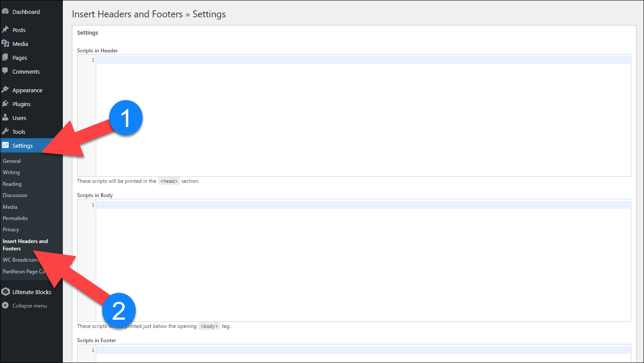This screenshot has height=363, width=644.
Task: Click the Plugins plug icon
Action: click(x=5, y=104)
